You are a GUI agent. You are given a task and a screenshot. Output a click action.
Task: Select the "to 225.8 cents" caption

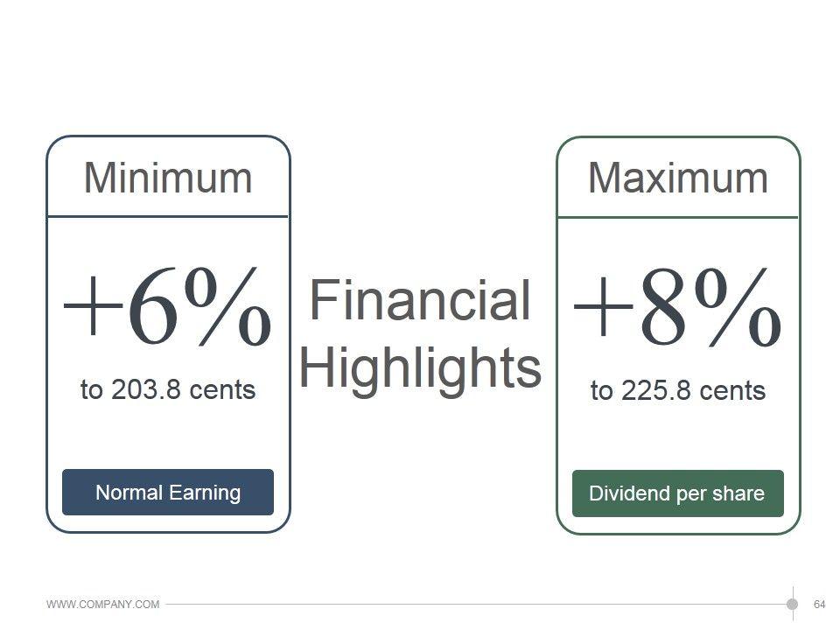click(x=678, y=390)
